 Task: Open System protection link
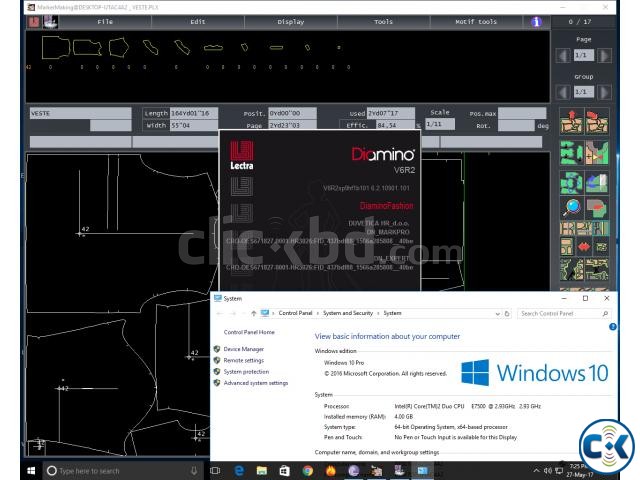point(246,372)
